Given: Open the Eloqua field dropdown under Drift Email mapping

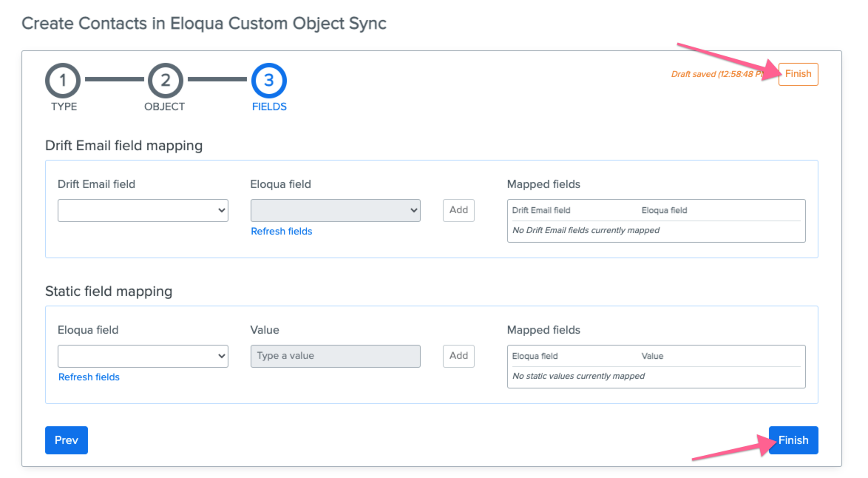Looking at the screenshot, I should tap(336, 210).
